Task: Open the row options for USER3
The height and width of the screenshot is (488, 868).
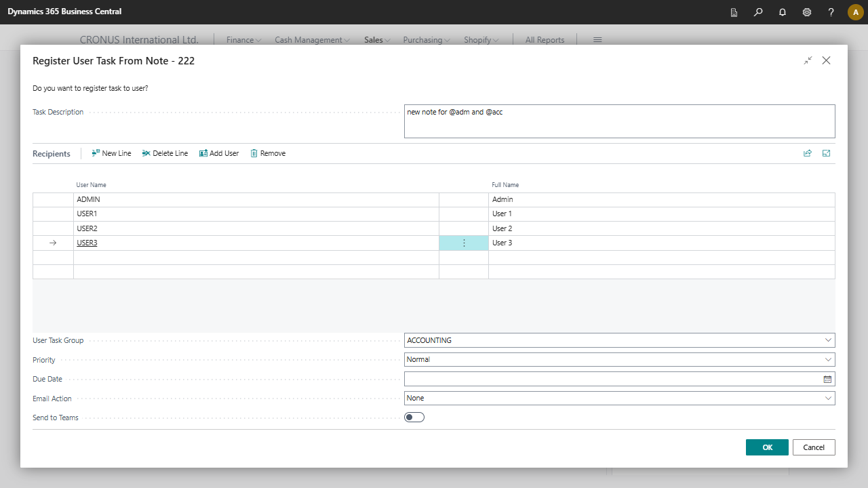Action: [464, 243]
